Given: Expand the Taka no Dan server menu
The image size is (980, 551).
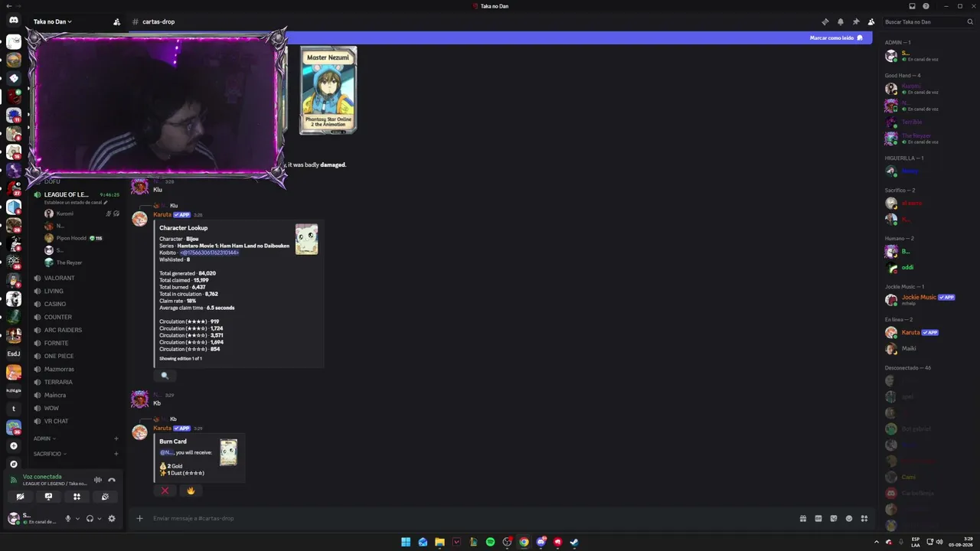Looking at the screenshot, I should (53, 21).
